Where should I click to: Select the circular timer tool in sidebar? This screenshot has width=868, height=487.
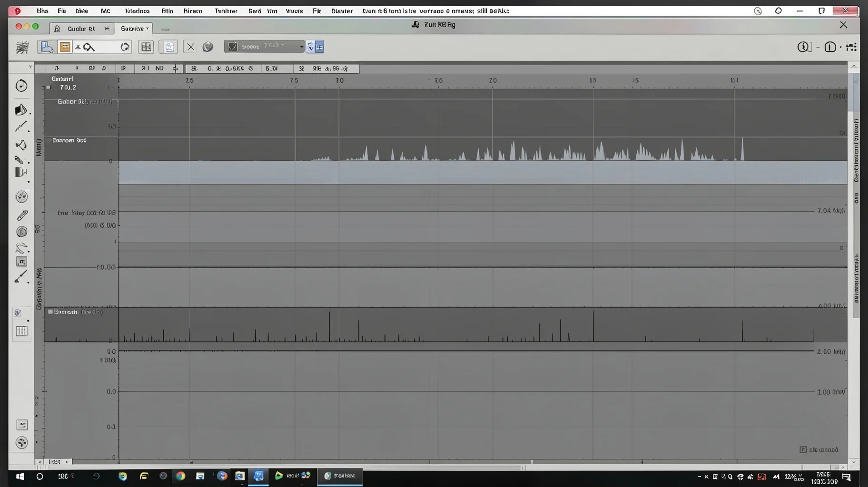point(21,86)
